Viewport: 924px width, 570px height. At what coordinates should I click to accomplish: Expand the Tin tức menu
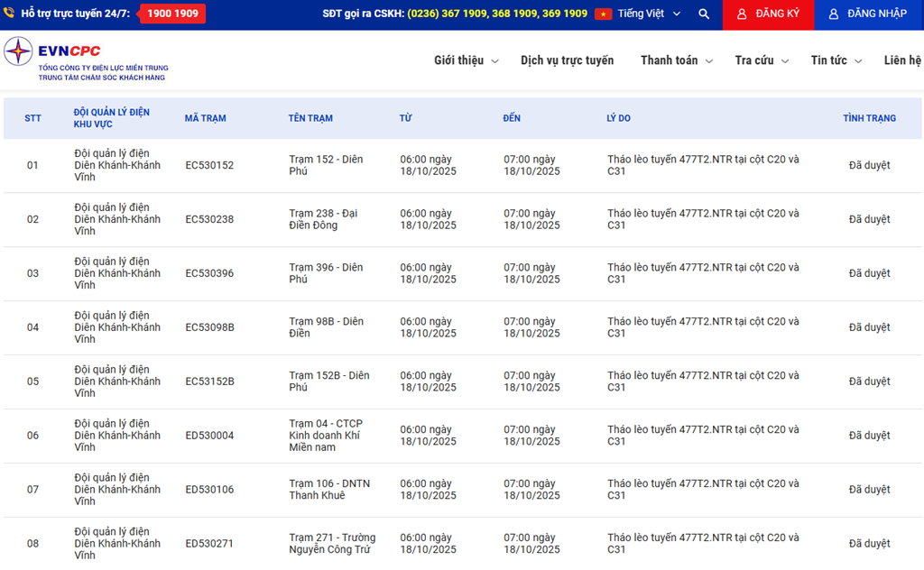click(x=836, y=60)
